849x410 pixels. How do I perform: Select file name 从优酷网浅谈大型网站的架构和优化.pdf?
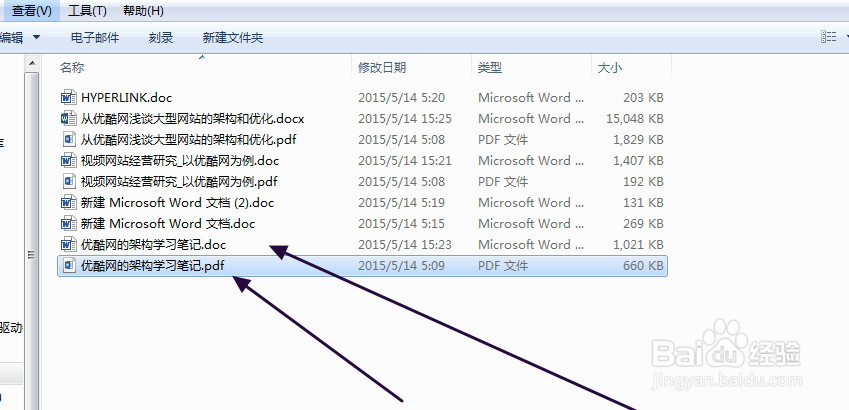click(188, 140)
